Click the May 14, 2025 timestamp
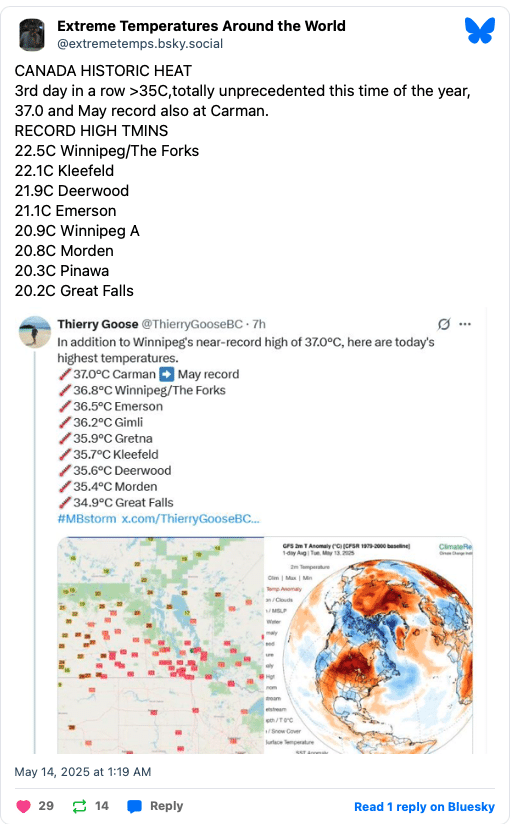Screen dimensions: 514x830 click(83, 772)
